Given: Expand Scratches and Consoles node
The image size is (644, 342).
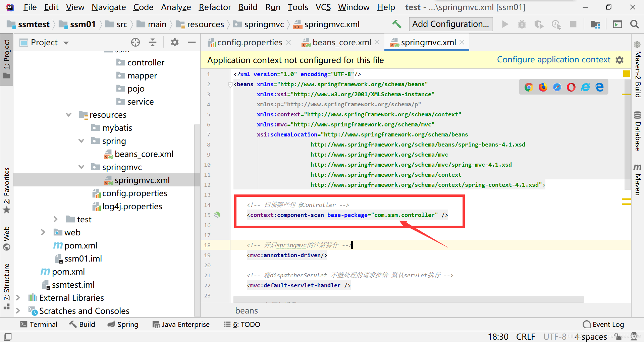Looking at the screenshot, I should (18, 311).
